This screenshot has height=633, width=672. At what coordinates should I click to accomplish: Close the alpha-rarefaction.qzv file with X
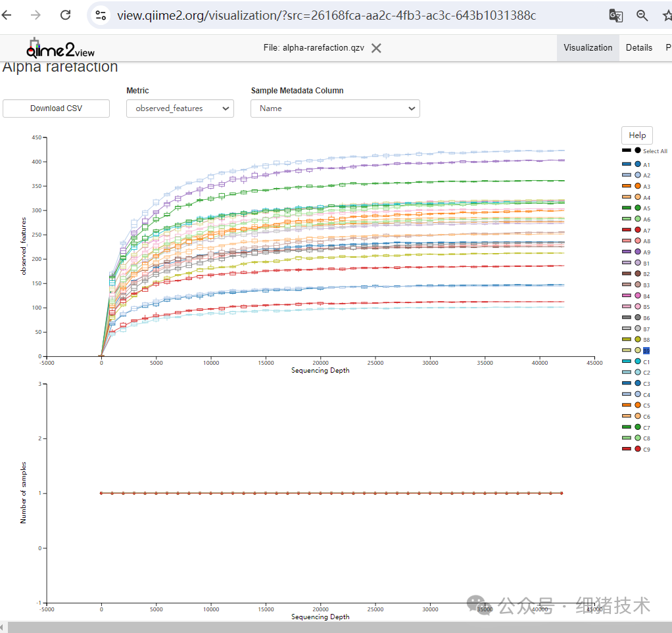pos(376,48)
